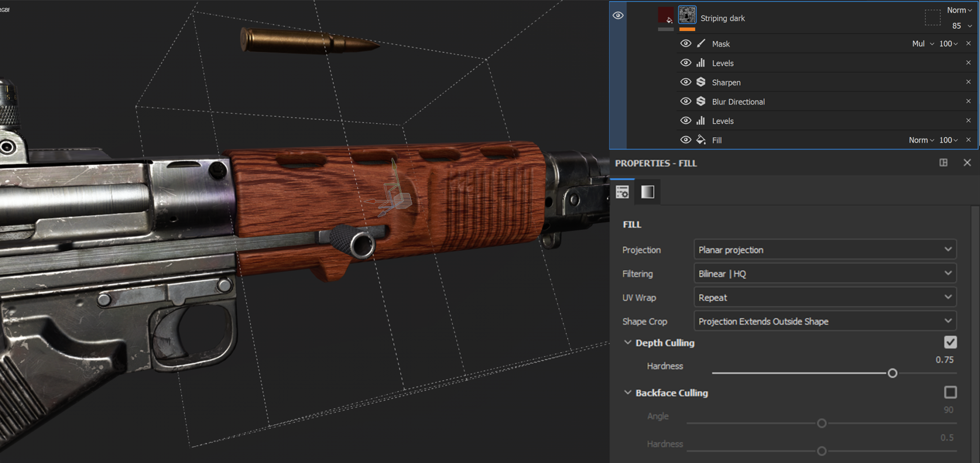Click the Blur Directional filter icon

coord(701,101)
